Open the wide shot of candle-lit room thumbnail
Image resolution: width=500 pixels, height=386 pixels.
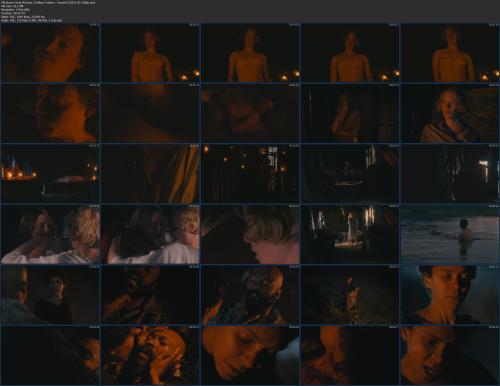[50, 173]
